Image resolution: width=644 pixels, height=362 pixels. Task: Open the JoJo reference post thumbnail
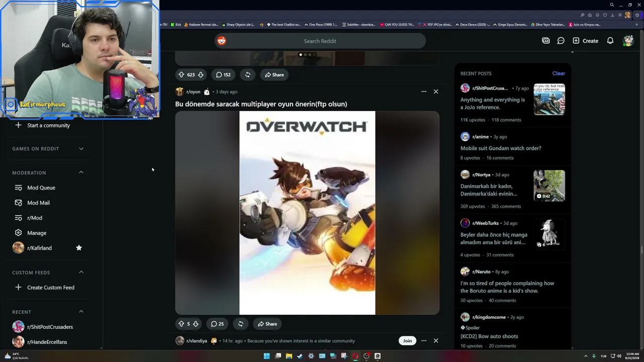[x=549, y=100]
